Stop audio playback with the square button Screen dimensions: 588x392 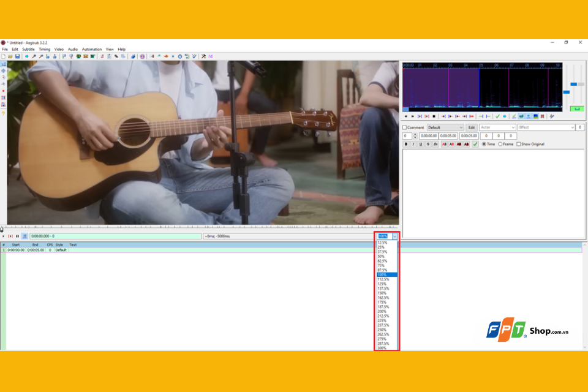pos(434,116)
